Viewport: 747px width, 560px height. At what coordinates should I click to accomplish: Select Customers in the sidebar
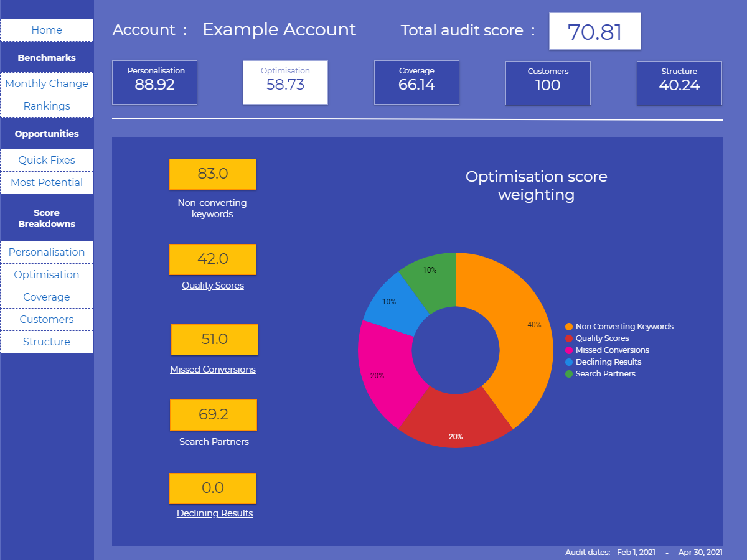(47, 319)
